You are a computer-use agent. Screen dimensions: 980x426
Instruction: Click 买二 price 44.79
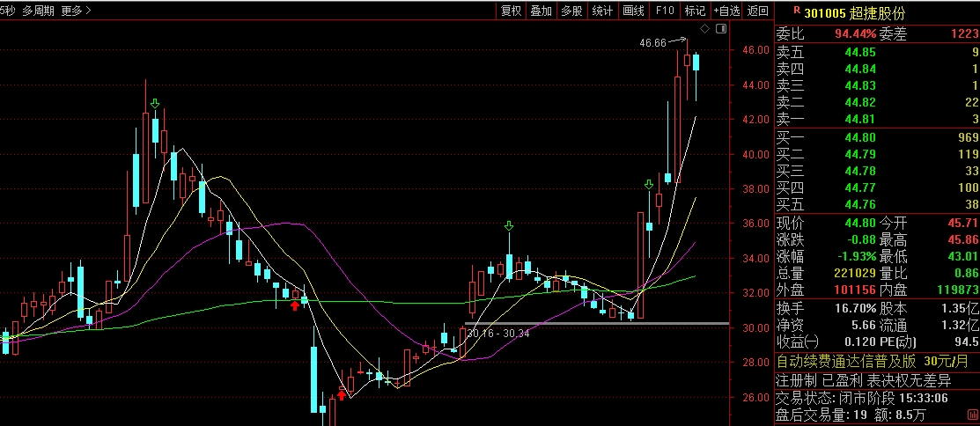click(860, 154)
